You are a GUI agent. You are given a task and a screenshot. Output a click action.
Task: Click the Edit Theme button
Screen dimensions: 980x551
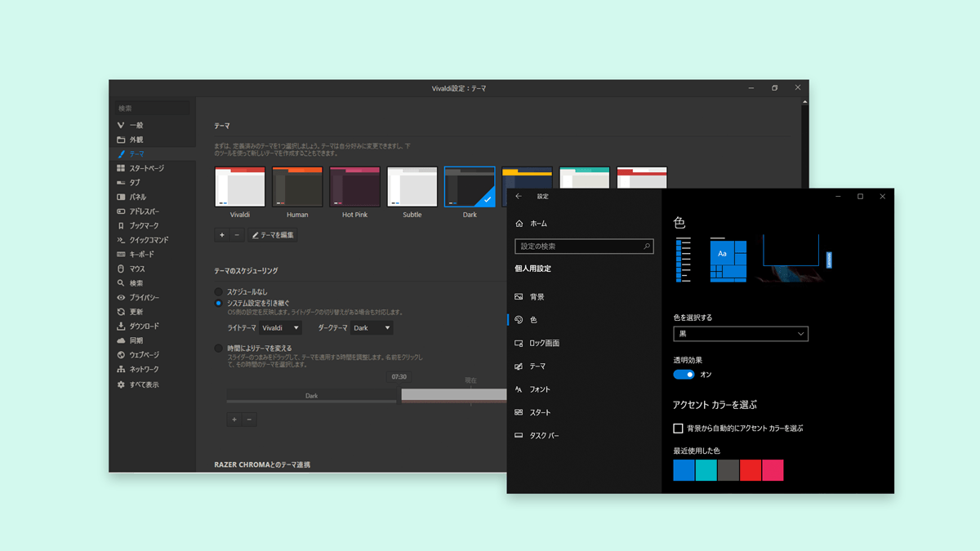tap(273, 235)
